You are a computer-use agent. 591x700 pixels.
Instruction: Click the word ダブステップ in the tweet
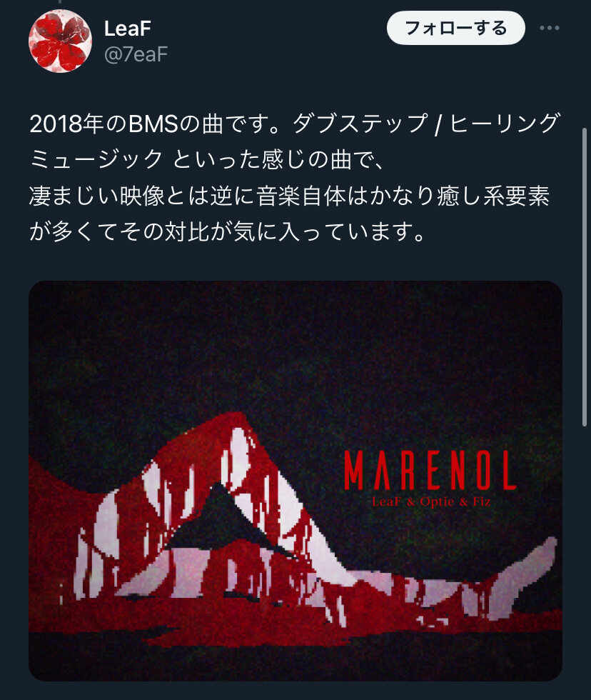coord(360,124)
